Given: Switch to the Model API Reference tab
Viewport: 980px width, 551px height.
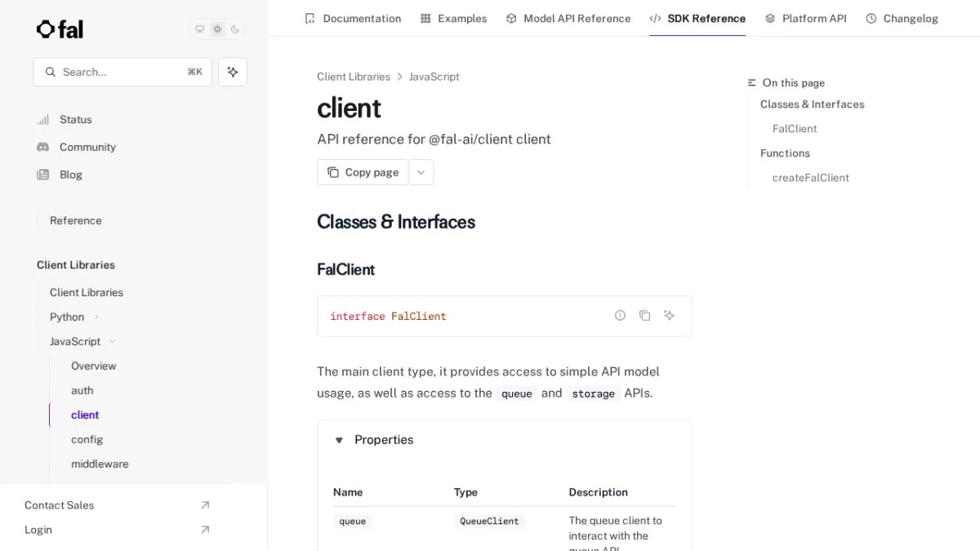Looking at the screenshot, I should coord(568,18).
